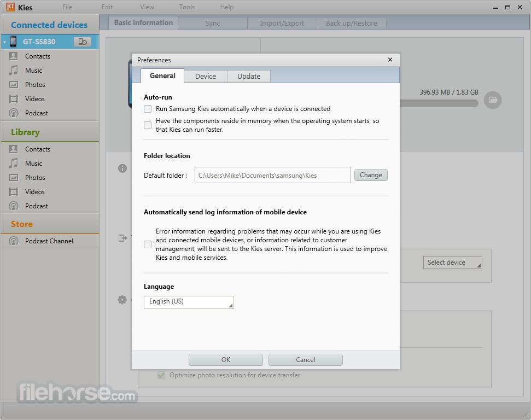531x420 pixels.
Task: Click the Kies app logo icon
Action: click(x=10, y=7)
